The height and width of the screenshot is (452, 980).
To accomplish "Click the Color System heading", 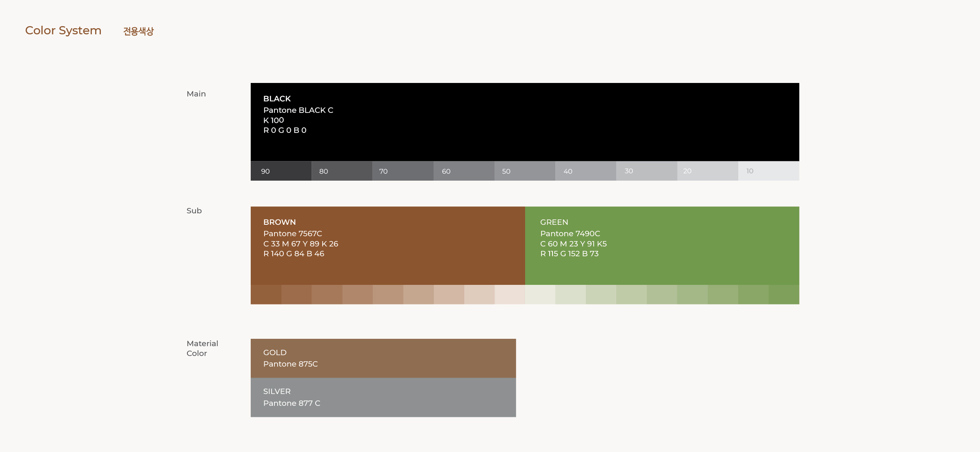I will point(63,31).
